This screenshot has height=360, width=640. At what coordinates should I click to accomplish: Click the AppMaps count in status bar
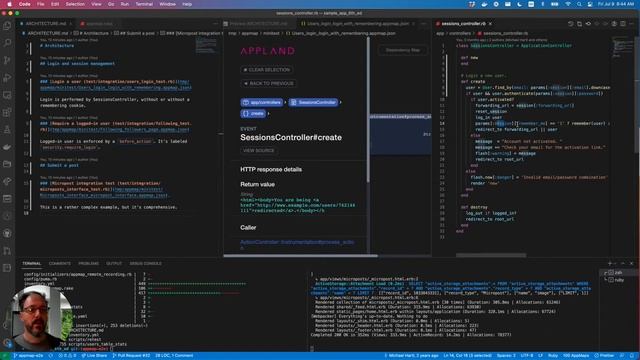[x=576, y=356]
